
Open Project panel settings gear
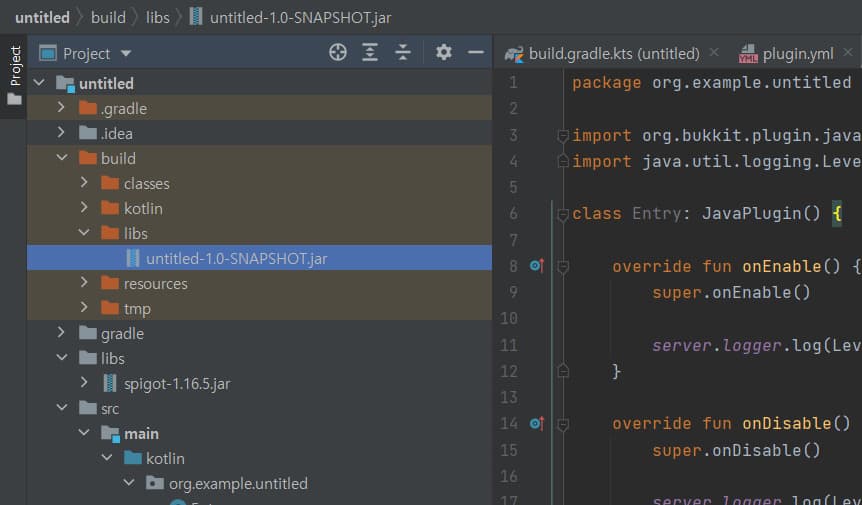point(444,53)
